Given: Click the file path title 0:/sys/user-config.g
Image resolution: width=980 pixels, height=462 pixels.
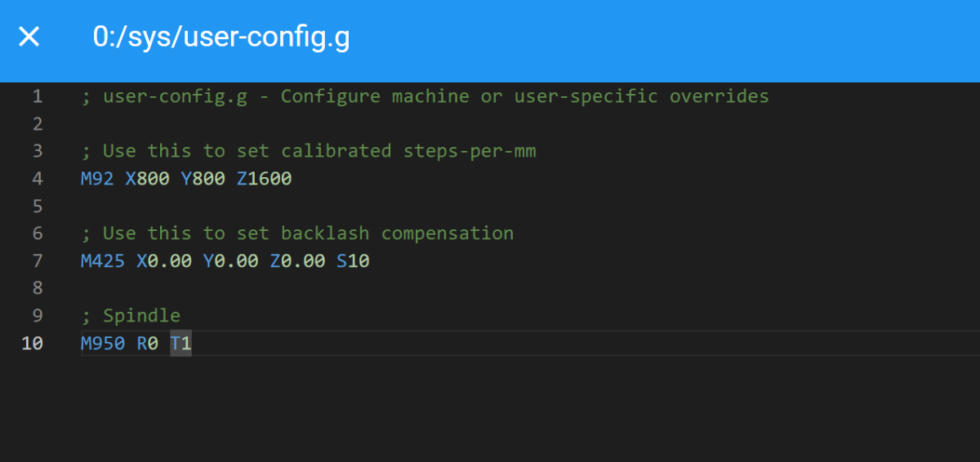Looking at the screenshot, I should point(221,38).
